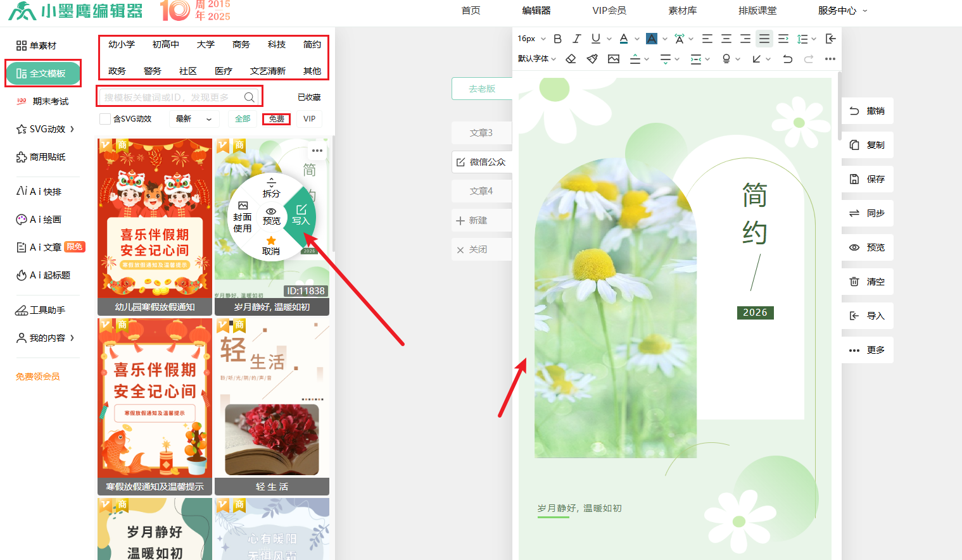
Task: Select the 幼小学 category
Action: (x=122, y=44)
